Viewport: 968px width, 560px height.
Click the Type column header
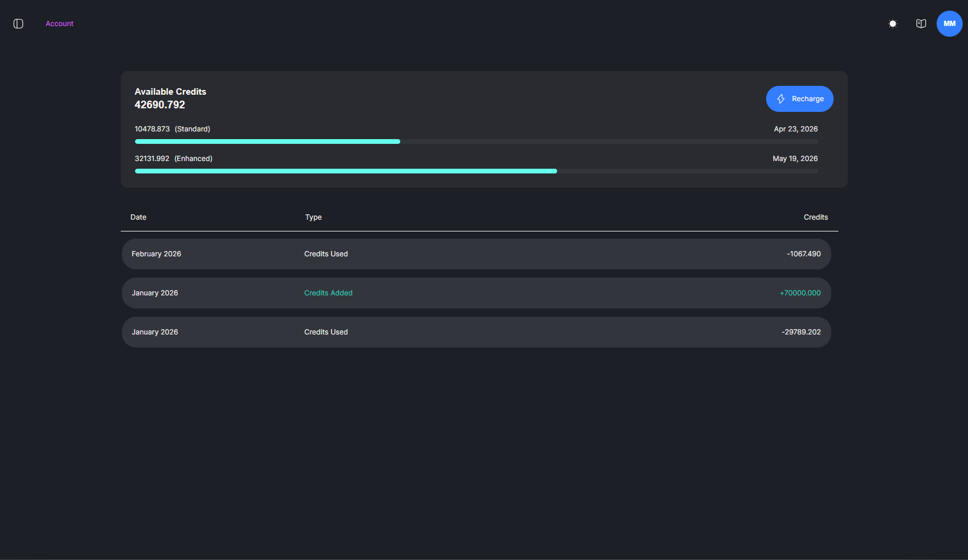tap(313, 217)
